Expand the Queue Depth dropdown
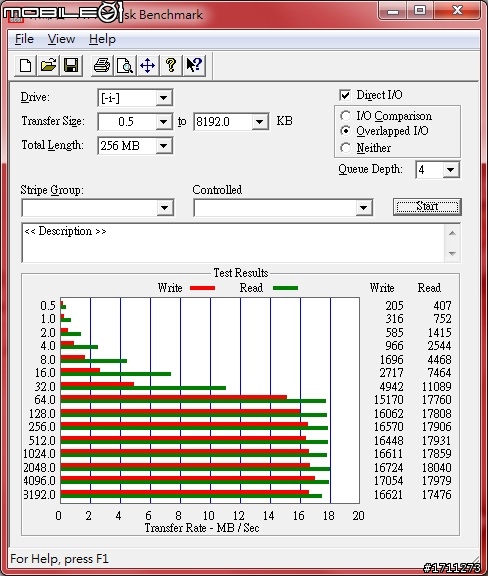Screen dimensions: 488x576 coord(451,170)
